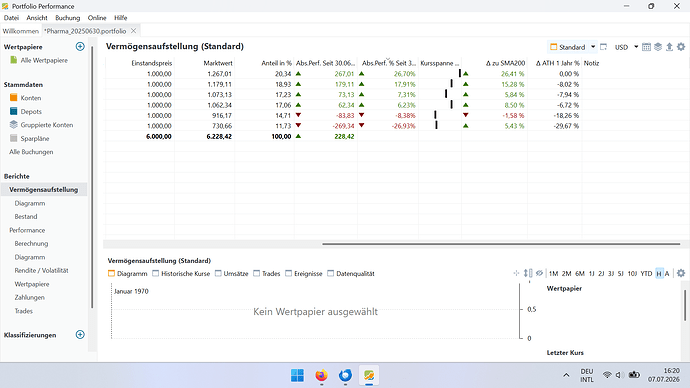Open the calendar date picker icon
Image resolution: width=690 pixels, height=388 pixels.
(646, 47)
